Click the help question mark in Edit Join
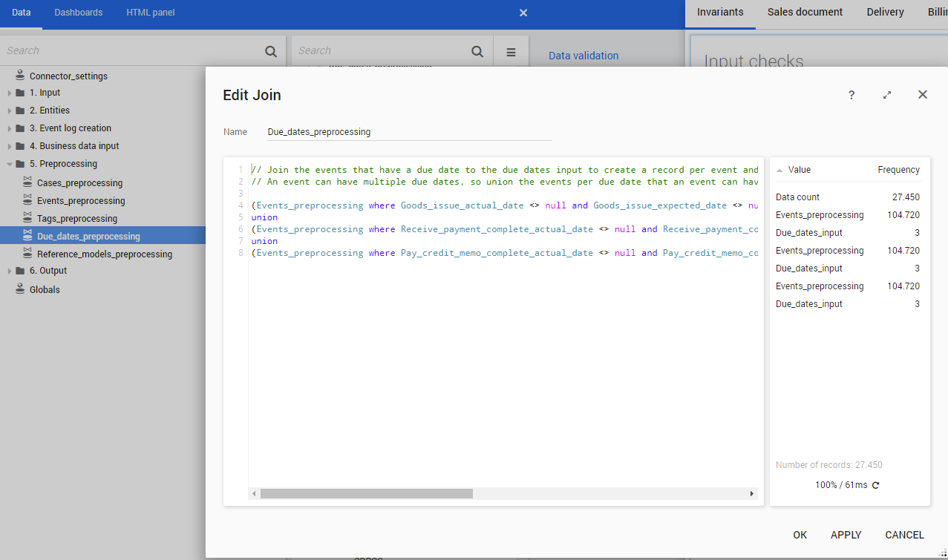This screenshot has height=560, width=948. (851, 95)
